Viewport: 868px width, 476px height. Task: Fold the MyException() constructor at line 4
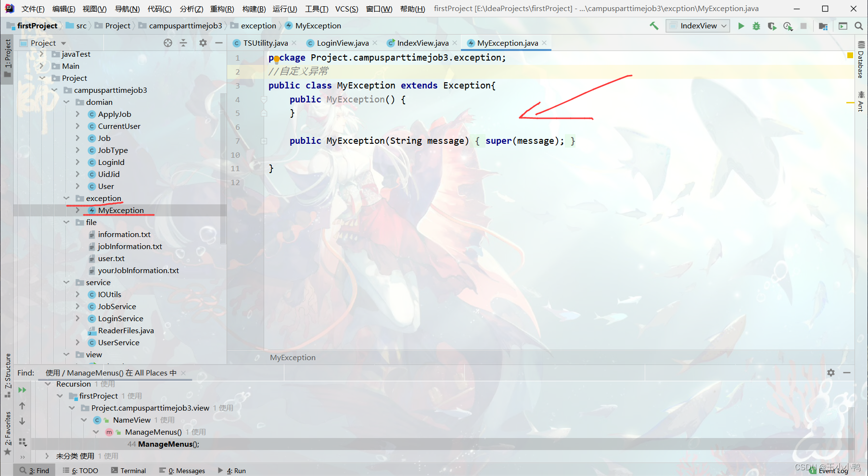(x=264, y=100)
